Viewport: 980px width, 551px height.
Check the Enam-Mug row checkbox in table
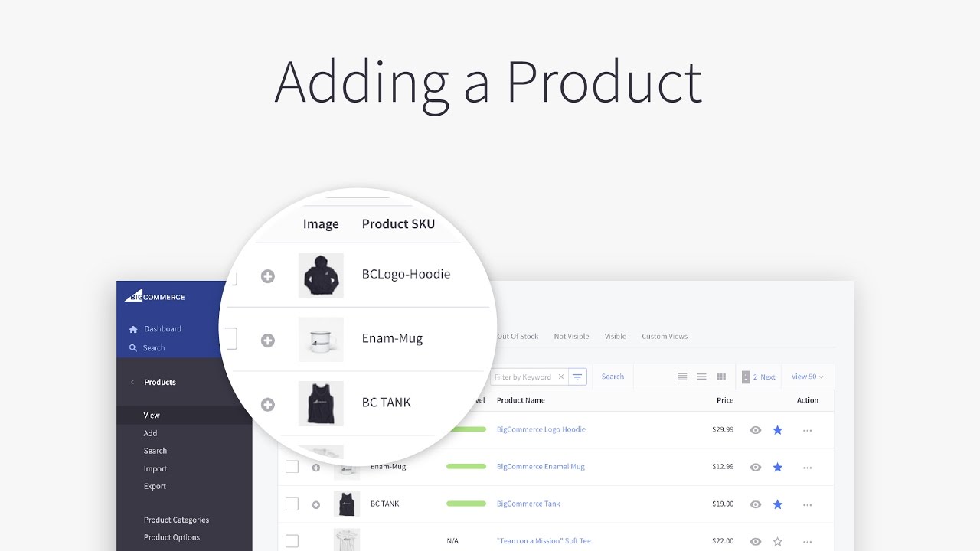[x=292, y=466]
